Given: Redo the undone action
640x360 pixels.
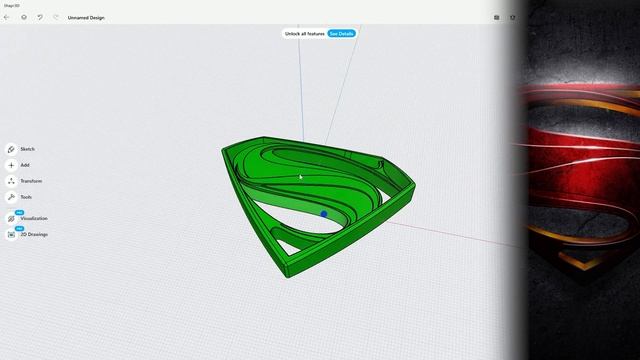Looking at the screenshot, I should [56, 18].
